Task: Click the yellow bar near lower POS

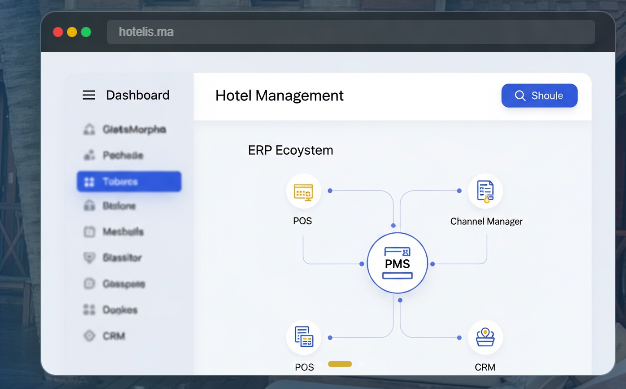Action: tap(340, 364)
